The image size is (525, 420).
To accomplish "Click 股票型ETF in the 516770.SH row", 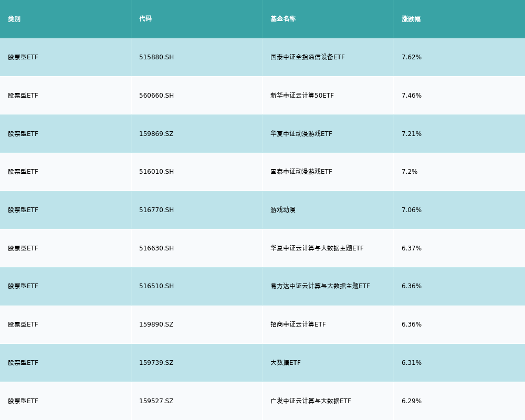I will point(23,210).
